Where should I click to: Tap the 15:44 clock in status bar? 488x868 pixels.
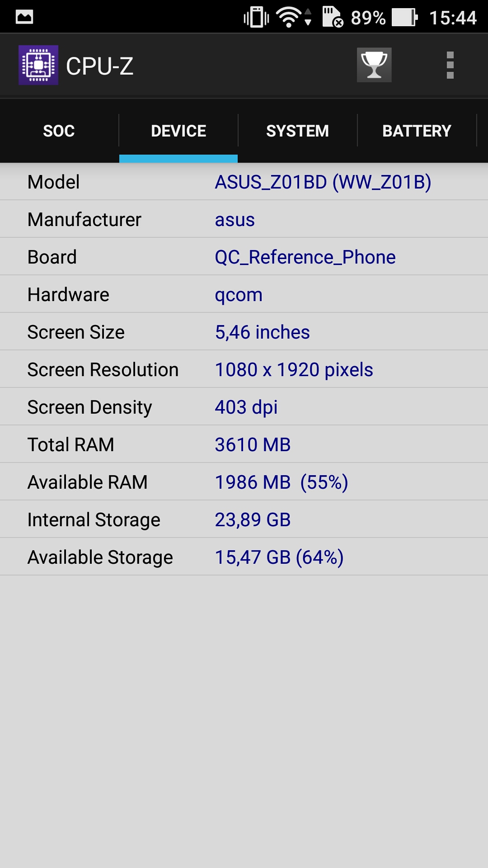(x=453, y=18)
